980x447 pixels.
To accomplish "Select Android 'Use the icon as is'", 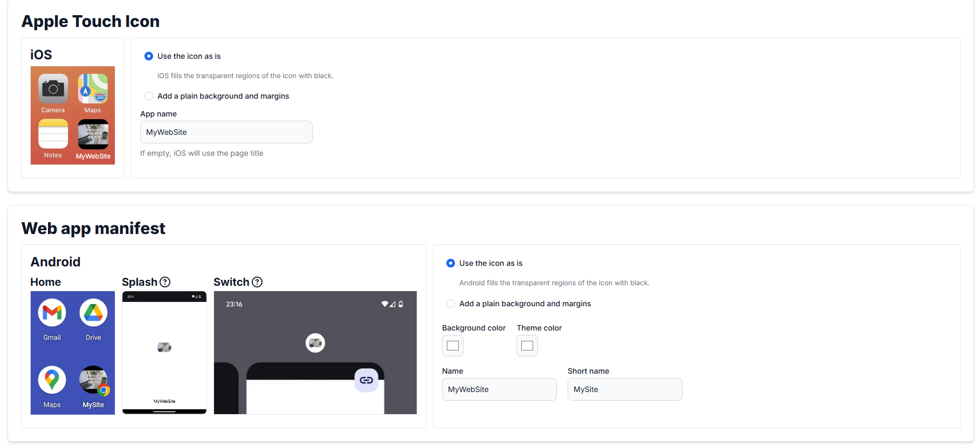I will click(451, 263).
